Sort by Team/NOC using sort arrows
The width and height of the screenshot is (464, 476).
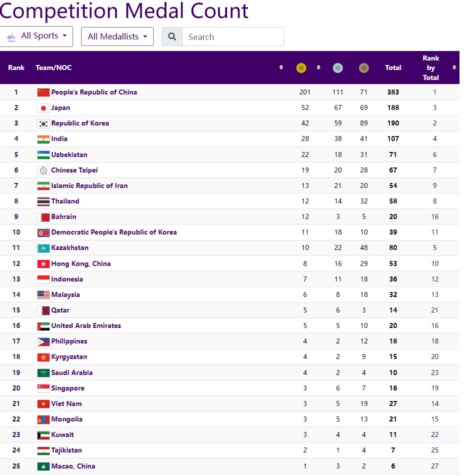(281, 67)
